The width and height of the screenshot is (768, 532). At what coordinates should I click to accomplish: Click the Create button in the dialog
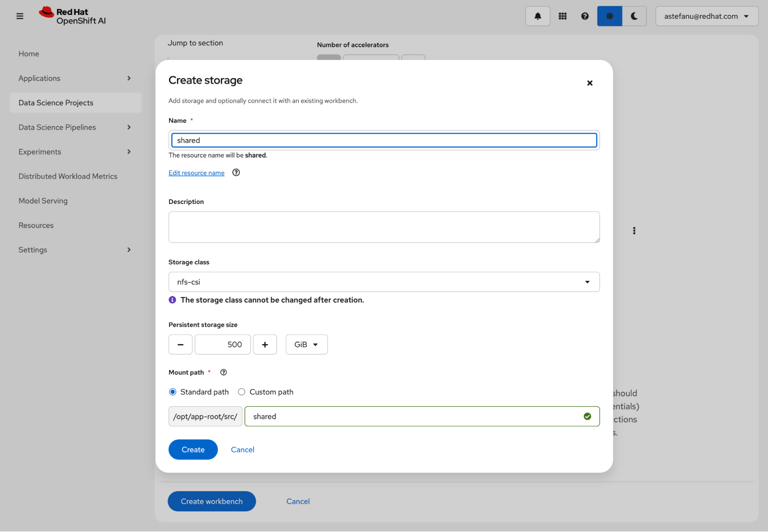point(193,449)
